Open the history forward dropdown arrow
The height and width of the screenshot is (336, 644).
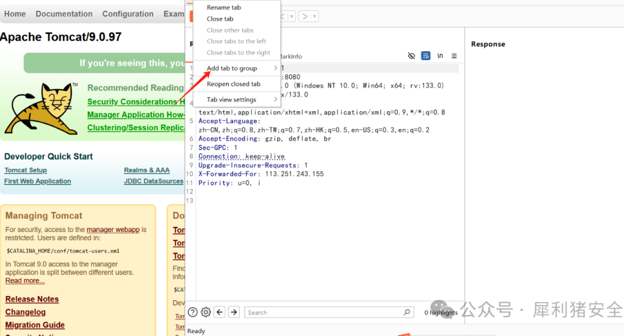tap(314, 17)
